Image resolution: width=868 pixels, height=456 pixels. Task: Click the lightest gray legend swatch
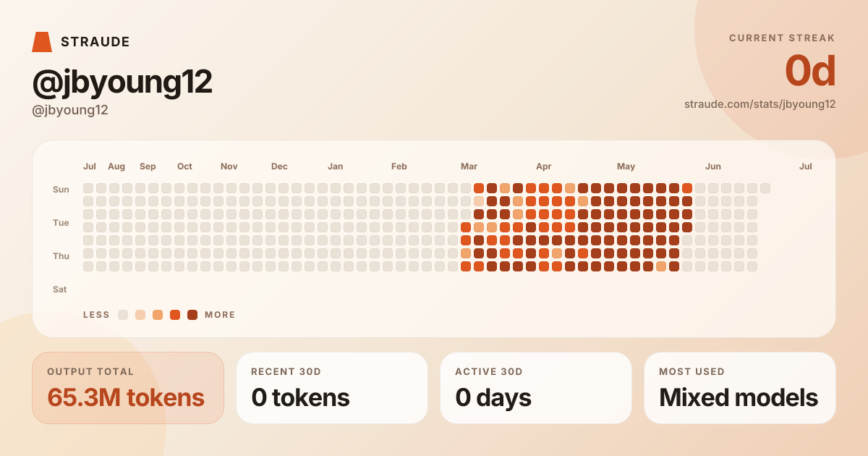coord(123,315)
